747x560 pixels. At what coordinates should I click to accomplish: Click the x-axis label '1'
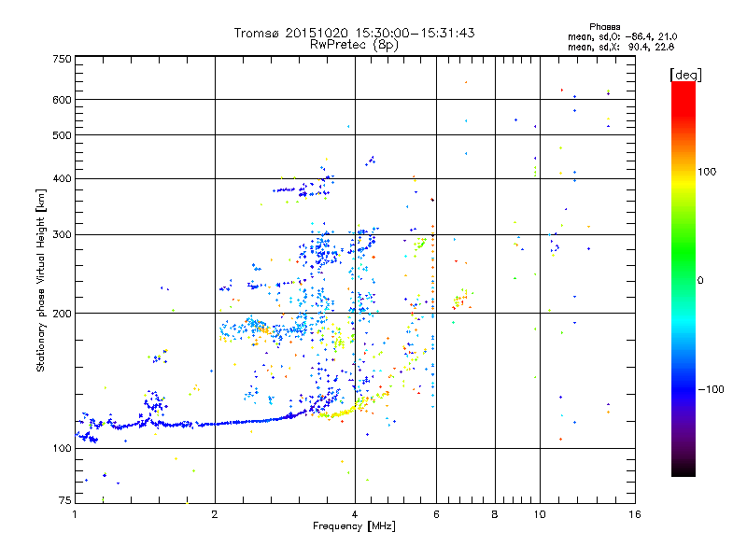[x=75, y=514]
